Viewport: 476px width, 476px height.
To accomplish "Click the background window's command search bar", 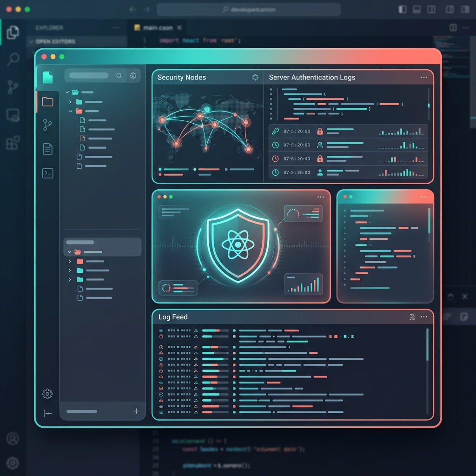I will pyautogui.click(x=249, y=9).
